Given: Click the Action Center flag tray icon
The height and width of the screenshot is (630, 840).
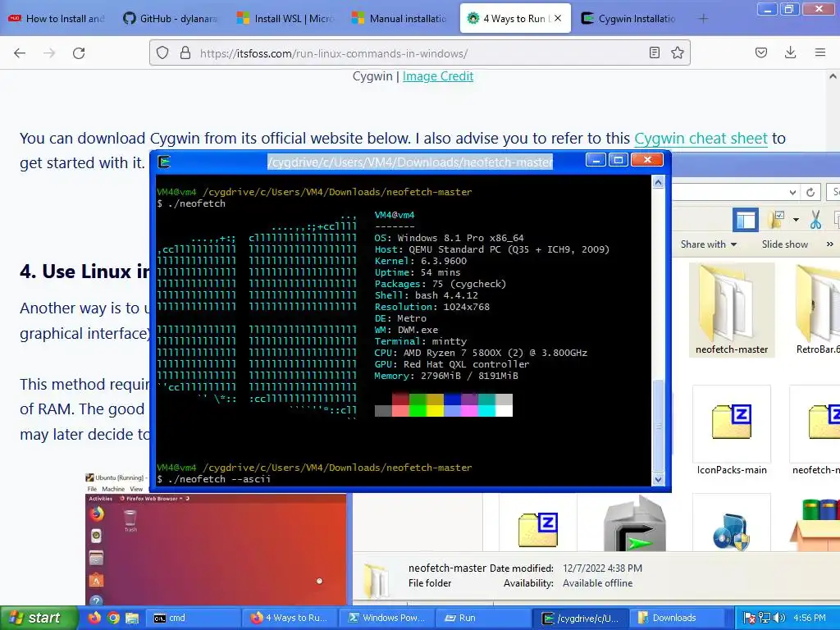Looking at the screenshot, I should coord(750,619).
